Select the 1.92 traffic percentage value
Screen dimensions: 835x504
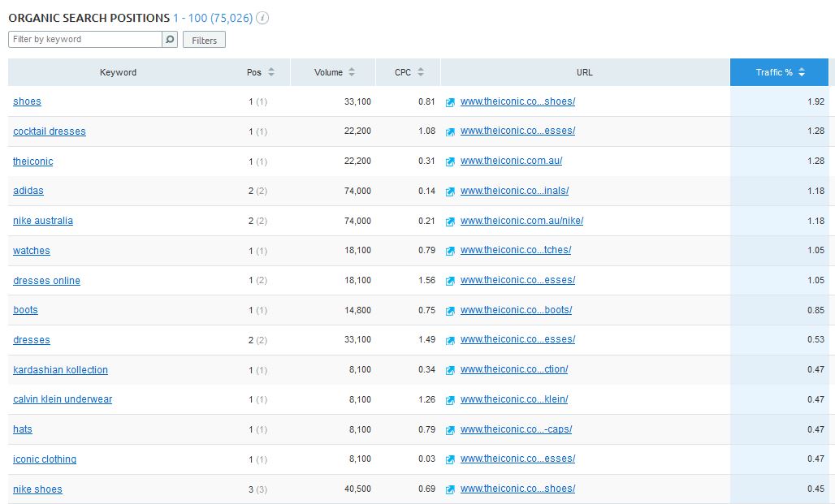tap(816, 101)
